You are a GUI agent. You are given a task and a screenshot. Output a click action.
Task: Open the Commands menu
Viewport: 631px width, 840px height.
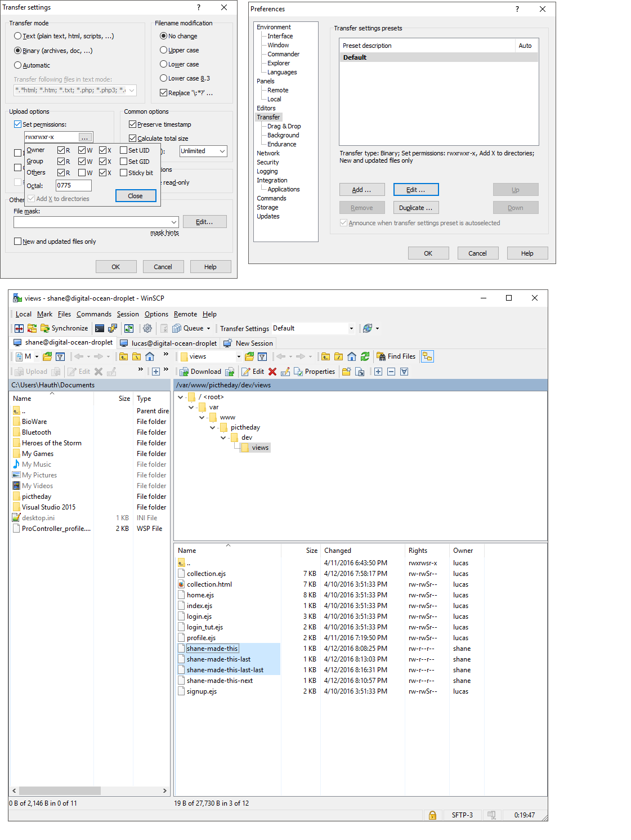[93, 314]
